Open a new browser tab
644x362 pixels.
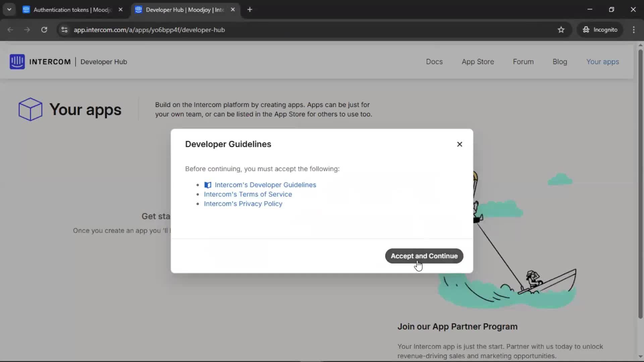[250, 10]
